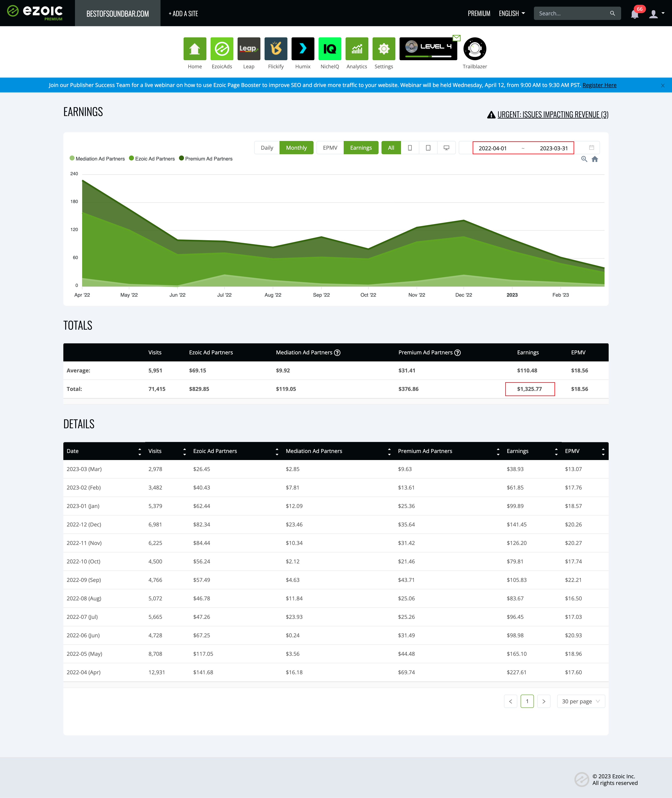
Task: Toggle Mediation Ad Partners legend series
Action: (x=97, y=159)
